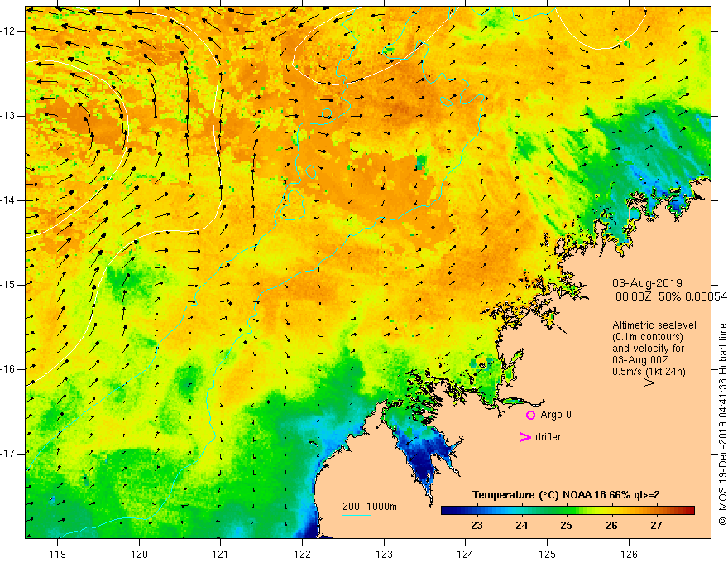
Task: Click latitude axis label -13
Action: (x=8, y=116)
